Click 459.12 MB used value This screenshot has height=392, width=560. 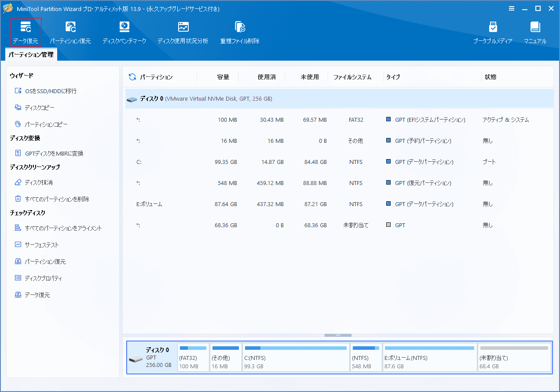(x=270, y=183)
